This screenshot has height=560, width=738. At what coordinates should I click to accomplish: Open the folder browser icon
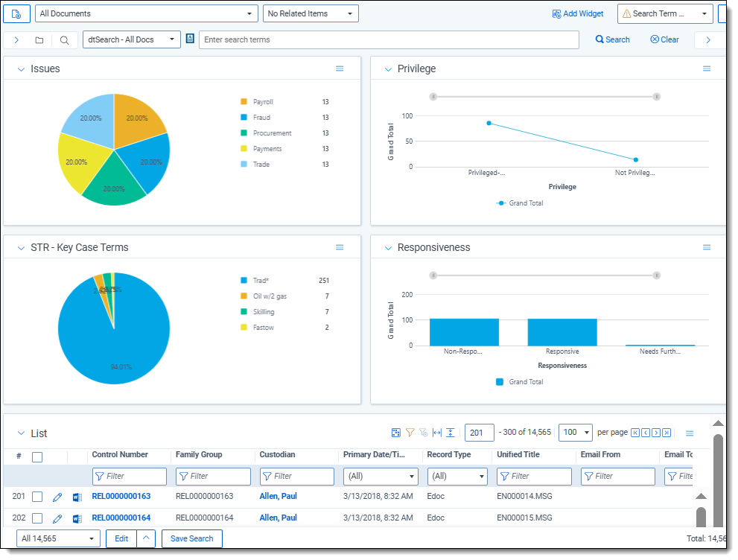coord(39,40)
